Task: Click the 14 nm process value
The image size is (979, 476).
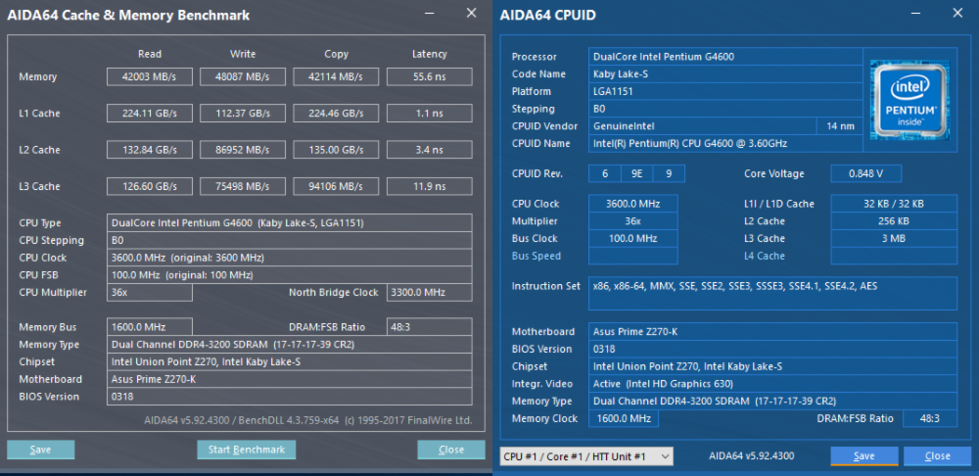Action: click(x=840, y=126)
